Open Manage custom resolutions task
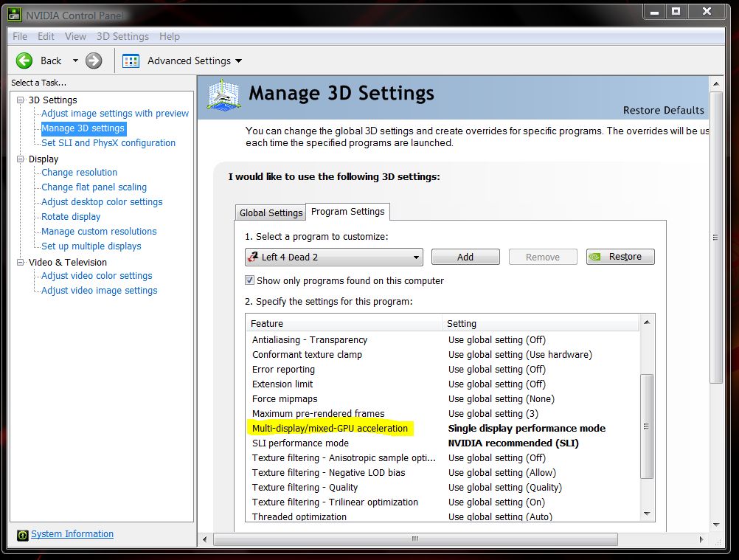The width and height of the screenshot is (739, 560). click(x=99, y=232)
